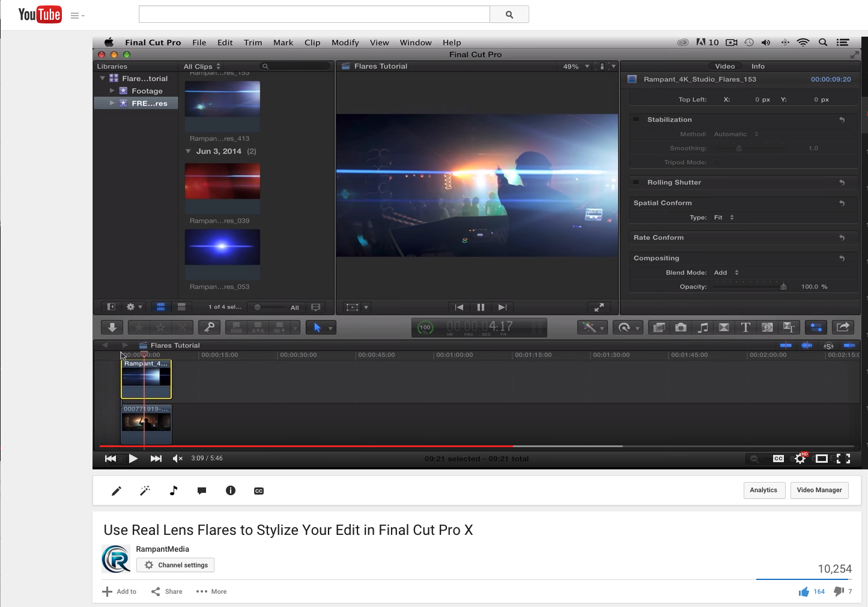Click the Transform tool in the viewer
Screen dimensions: 868x607
(353, 307)
